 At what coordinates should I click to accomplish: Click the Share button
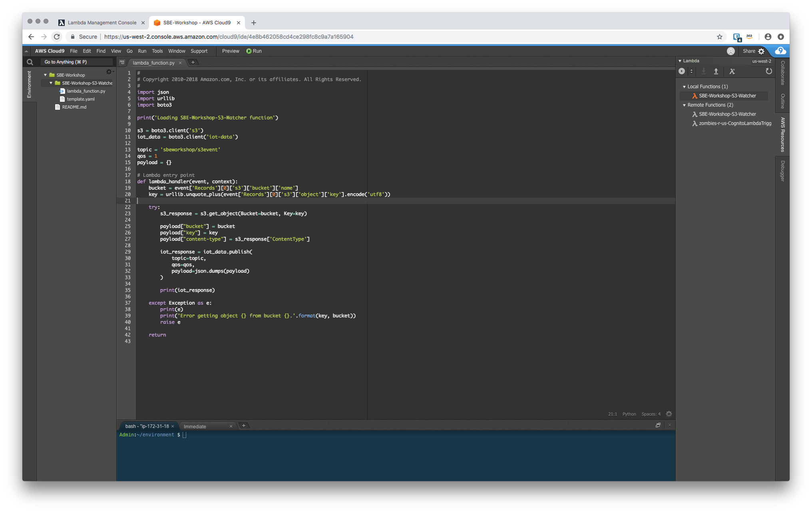(749, 51)
